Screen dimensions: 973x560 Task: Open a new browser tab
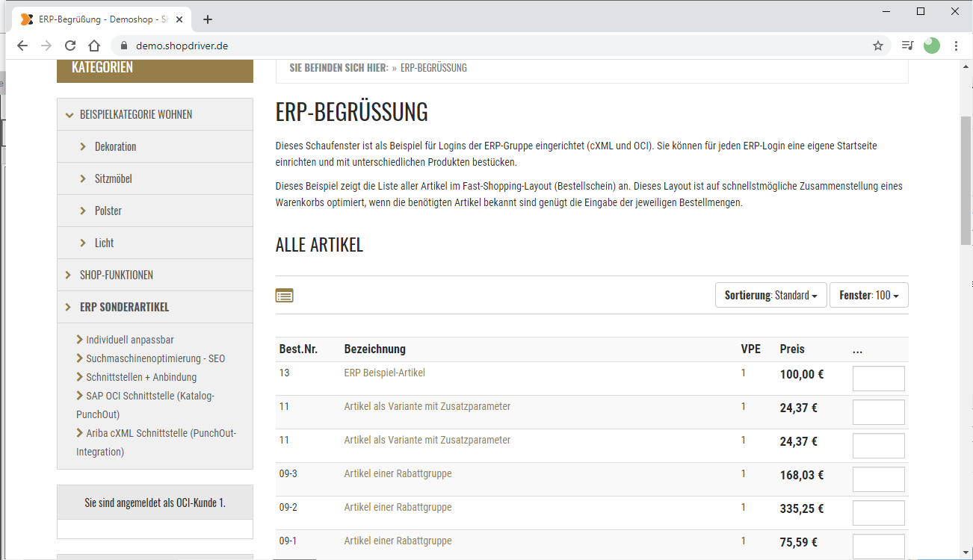(208, 19)
